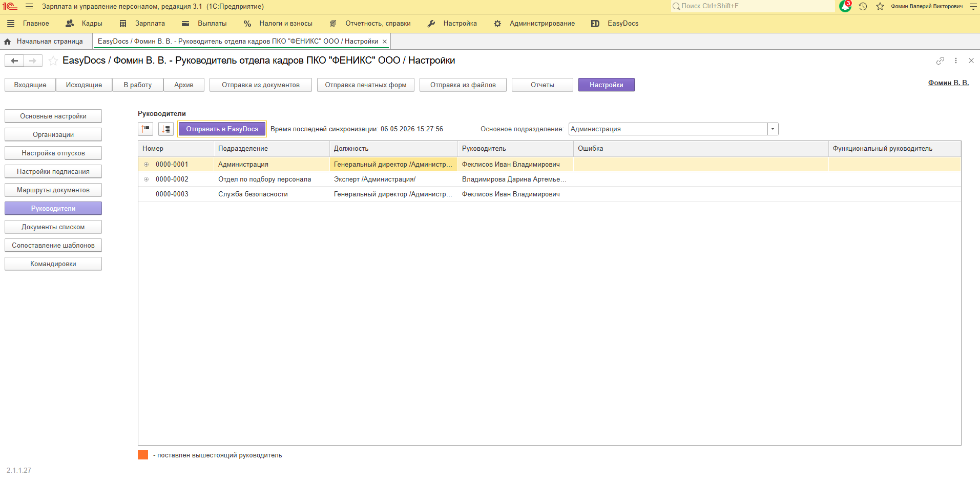Add page to favorites star icon

[53, 61]
